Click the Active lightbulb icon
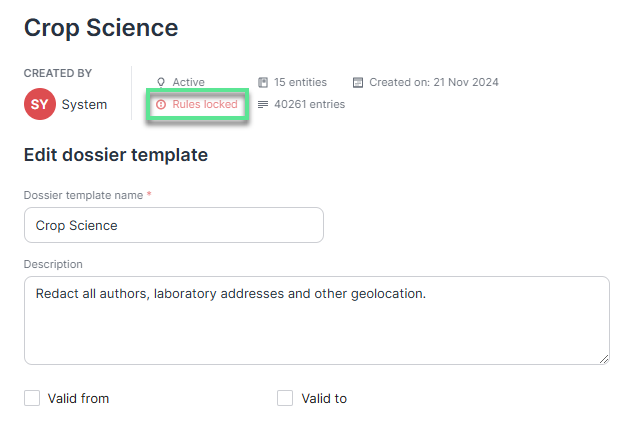The width and height of the screenshot is (629, 421). point(161,82)
